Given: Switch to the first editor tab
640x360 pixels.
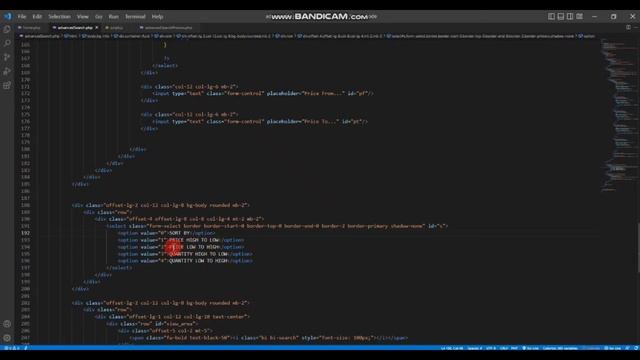Looking at the screenshot, I should pyautogui.click(x=31, y=28).
